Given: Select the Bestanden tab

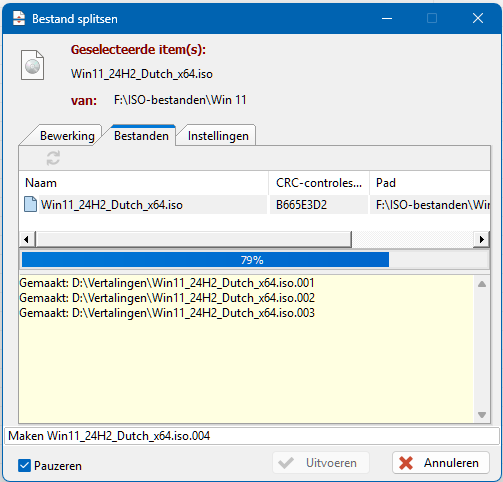Looking at the screenshot, I should (141, 136).
